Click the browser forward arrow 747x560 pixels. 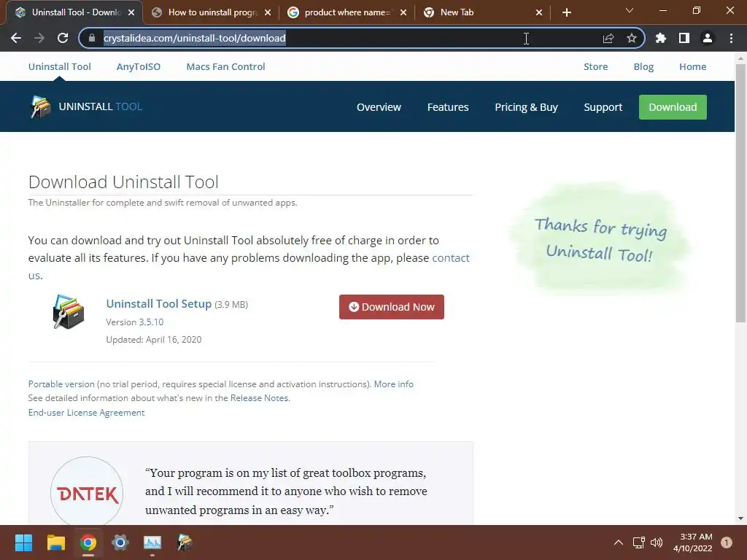(x=39, y=38)
